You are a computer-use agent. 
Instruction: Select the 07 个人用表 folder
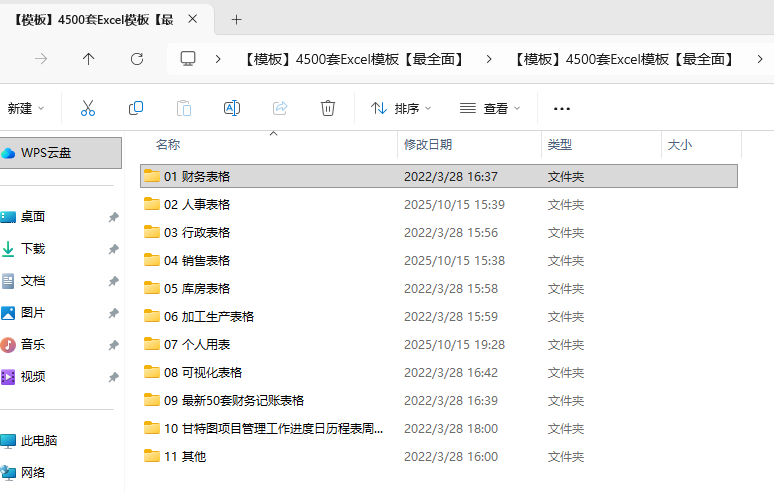coord(439,344)
